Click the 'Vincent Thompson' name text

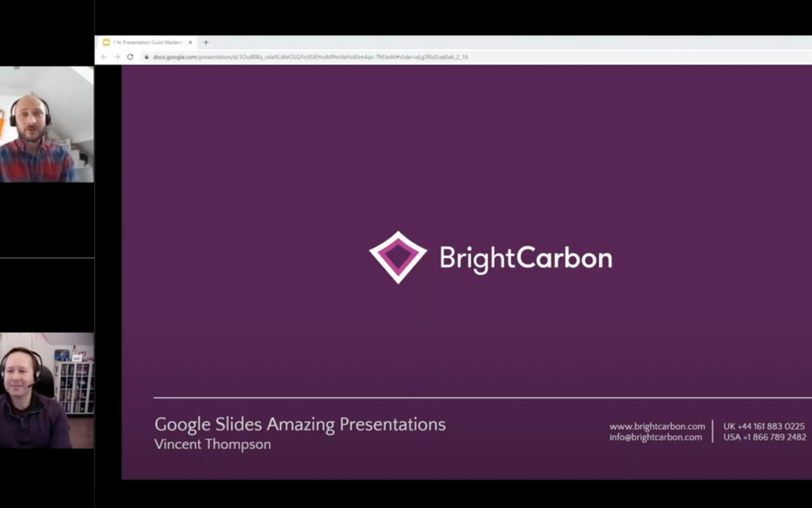point(212,444)
